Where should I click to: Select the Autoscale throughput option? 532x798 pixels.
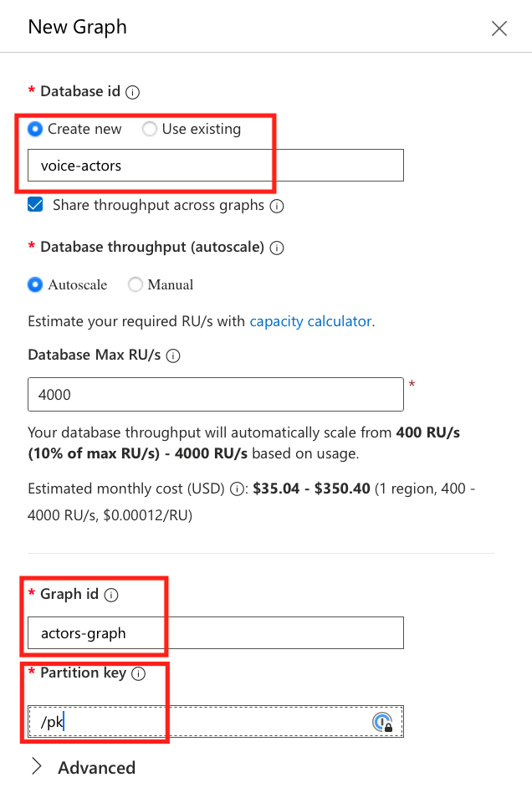click(x=35, y=284)
